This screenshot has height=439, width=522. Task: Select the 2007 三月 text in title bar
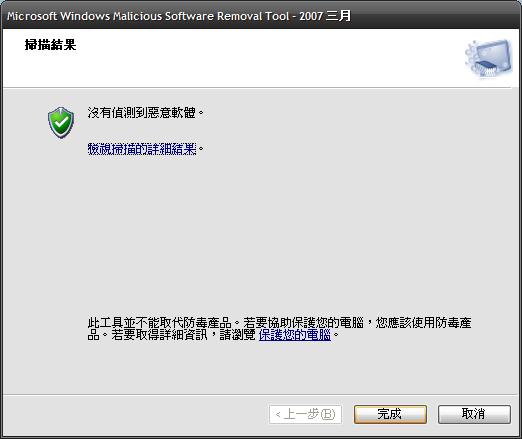pyautogui.click(x=325, y=16)
